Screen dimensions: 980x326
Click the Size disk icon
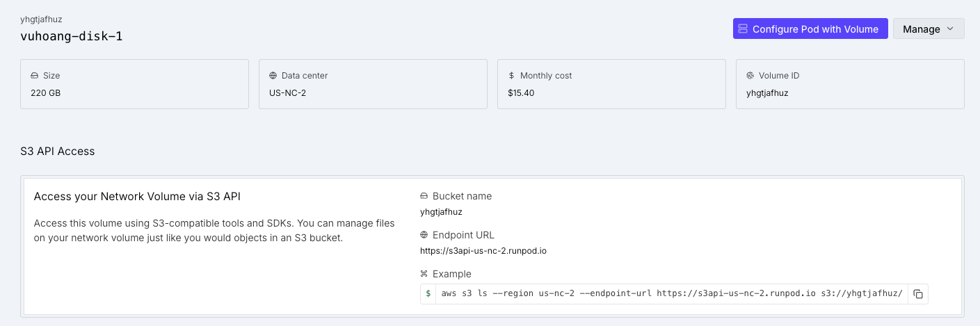(35, 76)
